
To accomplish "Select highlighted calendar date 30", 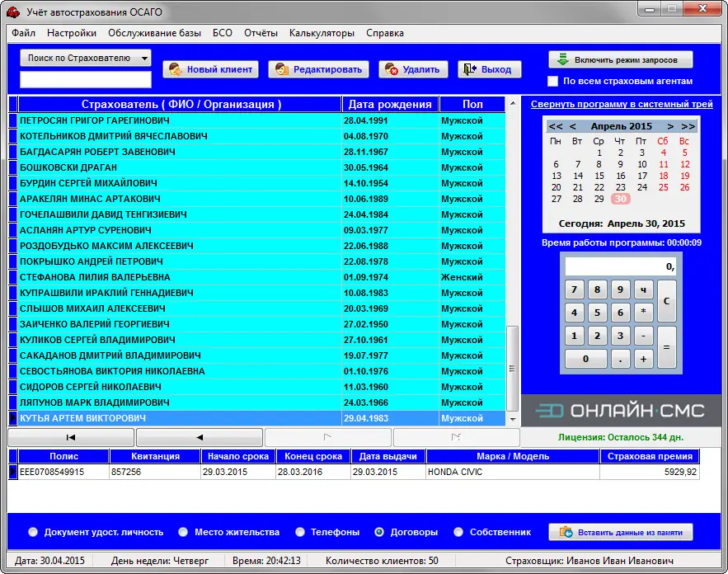I will click(621, 200).
